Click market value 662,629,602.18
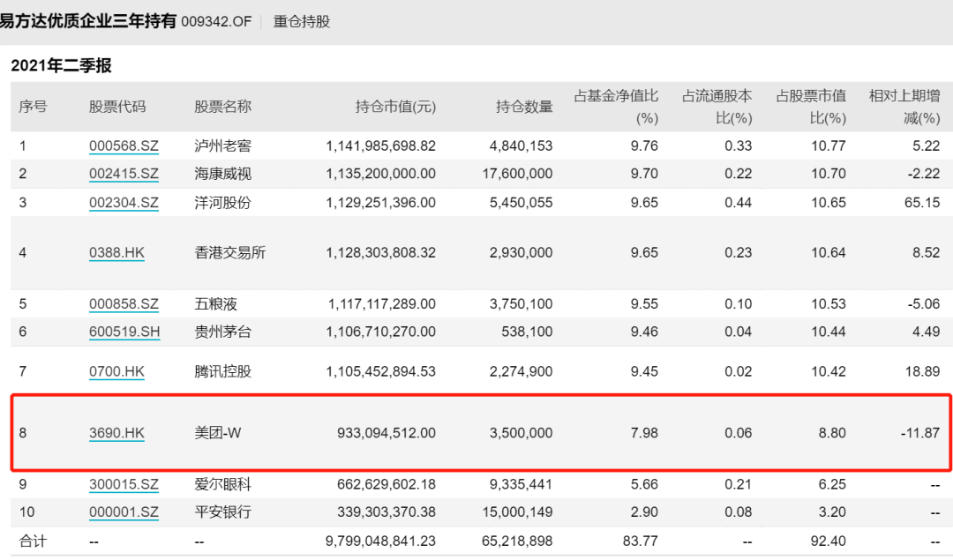953x560 pixels. click(386, 484)
